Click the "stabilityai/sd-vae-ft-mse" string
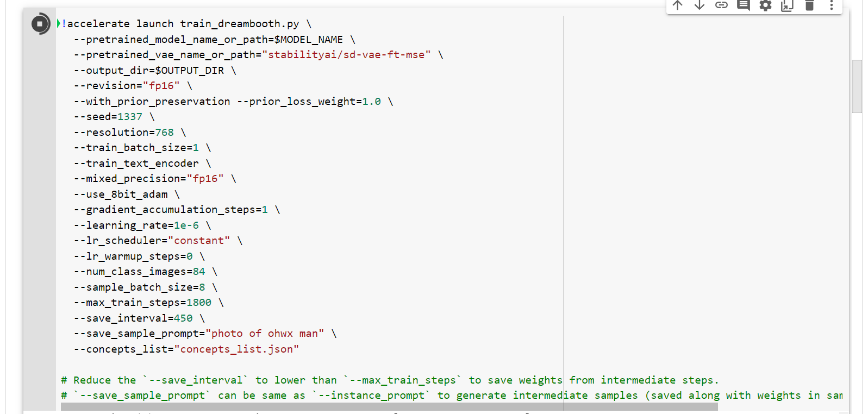Screen dimensions: 868x414 coord(346,55)
